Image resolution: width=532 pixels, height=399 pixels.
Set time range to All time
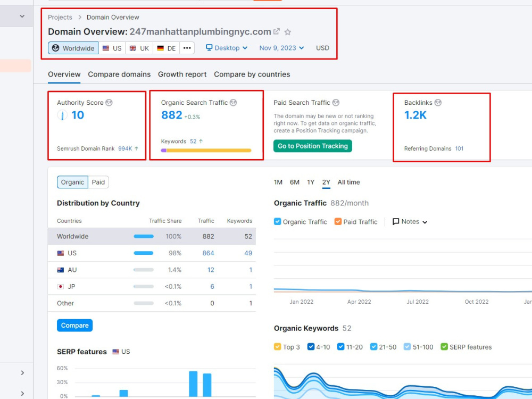(x=348, y=182)
